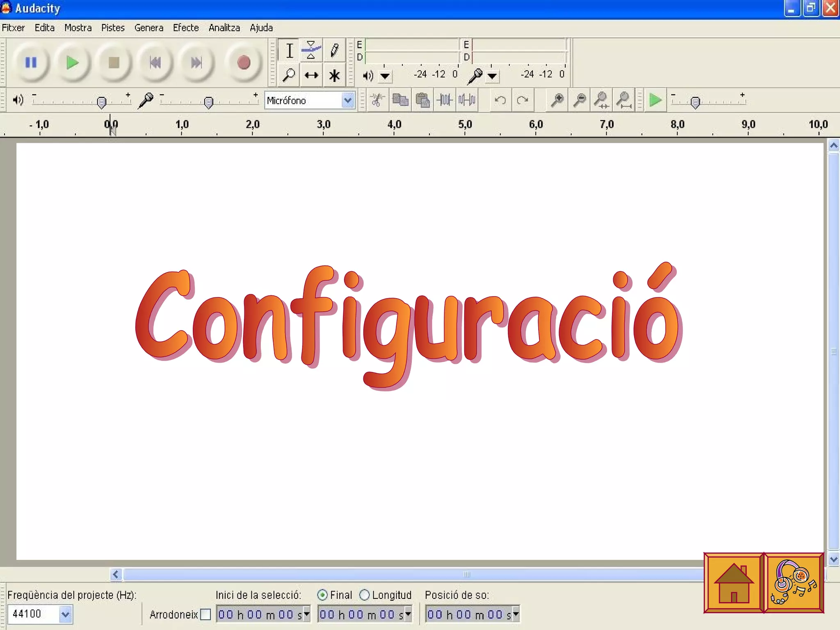
Task: Open the Pistes menu
Action: [x=113, y=28]
